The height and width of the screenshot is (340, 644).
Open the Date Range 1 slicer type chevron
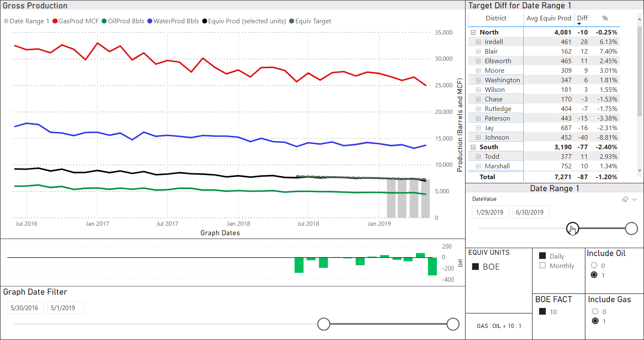(x=634, y=199)
